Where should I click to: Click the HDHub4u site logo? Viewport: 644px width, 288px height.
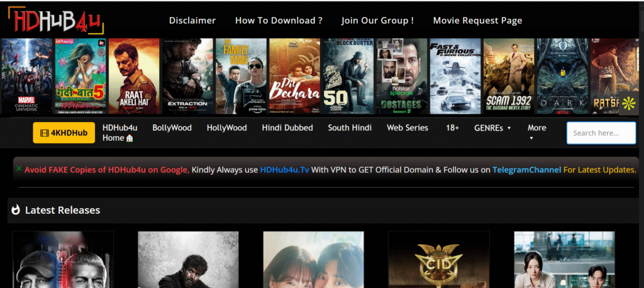tap(56, 21)
